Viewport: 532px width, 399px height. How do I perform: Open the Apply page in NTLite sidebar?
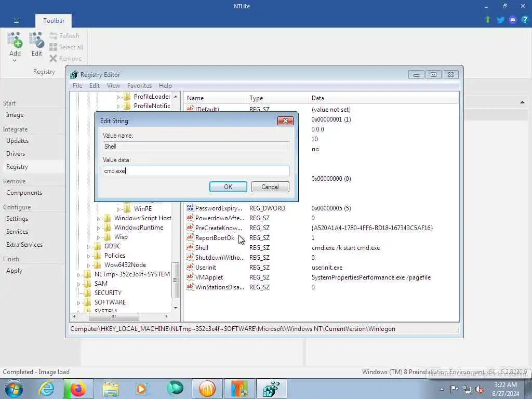pos(14,271)
